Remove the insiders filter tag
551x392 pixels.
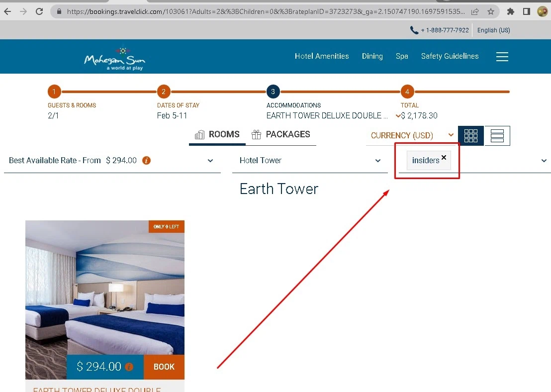[444, 158]
